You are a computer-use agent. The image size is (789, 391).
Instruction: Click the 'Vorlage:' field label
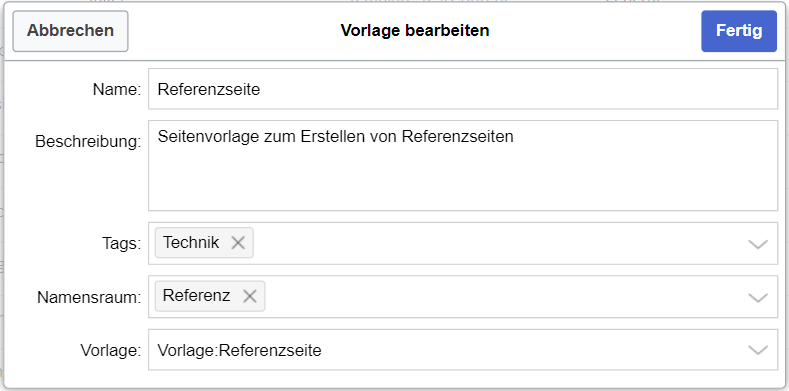[x=111, y=350]
